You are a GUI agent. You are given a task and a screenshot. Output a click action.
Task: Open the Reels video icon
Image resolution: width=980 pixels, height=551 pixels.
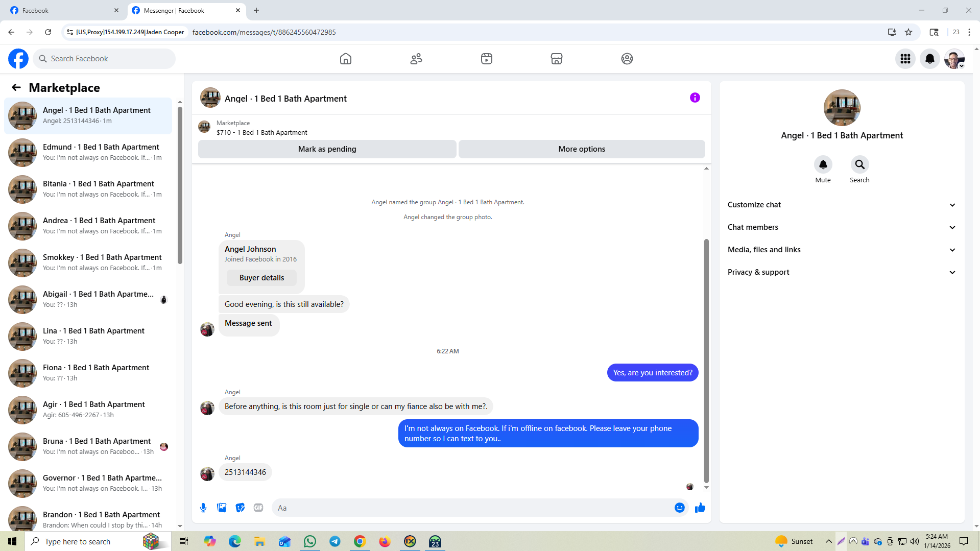487,59
